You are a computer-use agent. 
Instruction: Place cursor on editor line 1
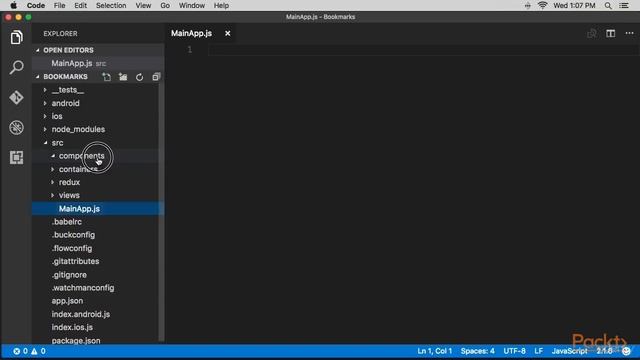coord(424,50)
